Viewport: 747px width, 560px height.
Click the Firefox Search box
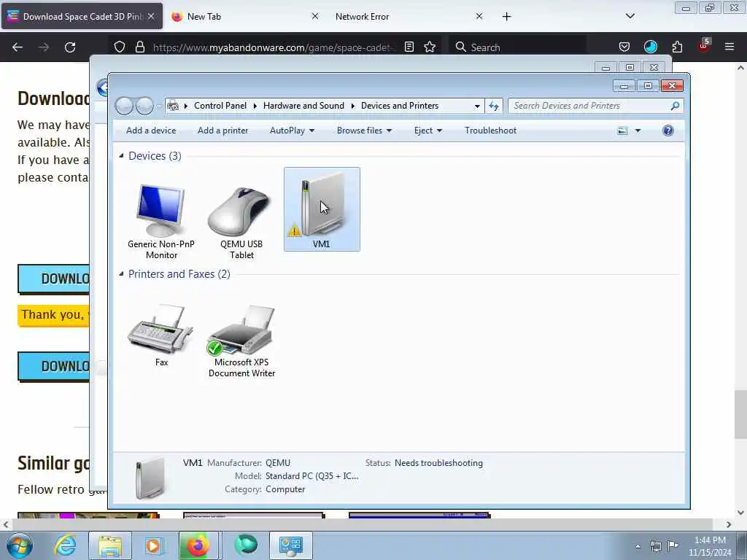coord(519,47)
